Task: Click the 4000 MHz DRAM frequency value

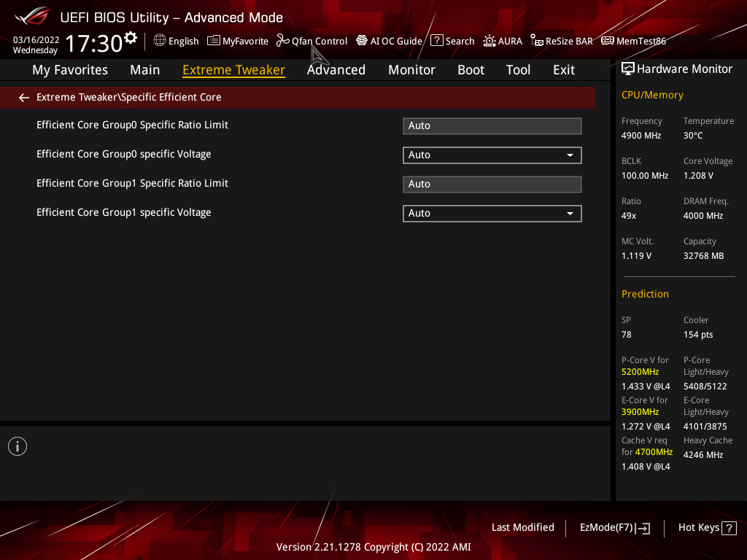Action: pos(703,216)
